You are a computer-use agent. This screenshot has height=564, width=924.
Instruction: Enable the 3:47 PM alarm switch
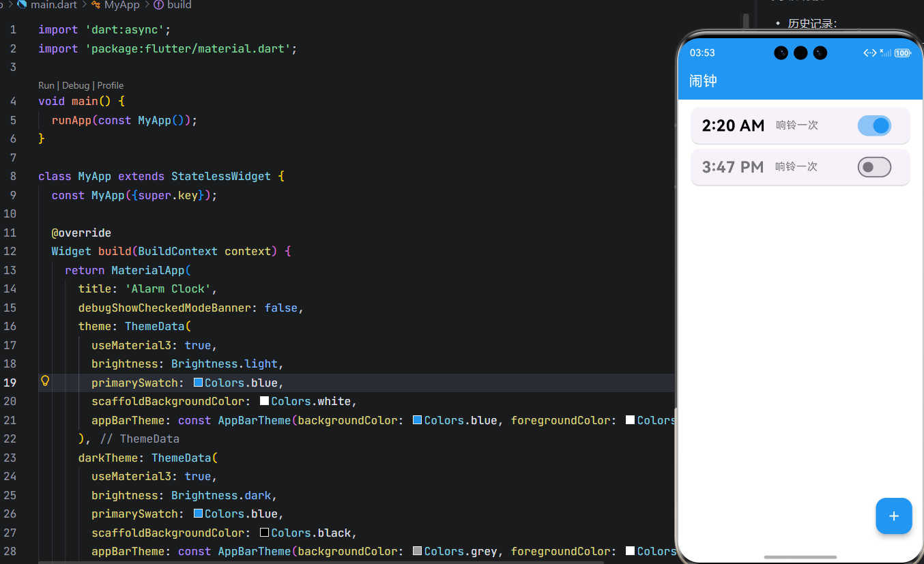pyautogui.click(x=874, y=167)
